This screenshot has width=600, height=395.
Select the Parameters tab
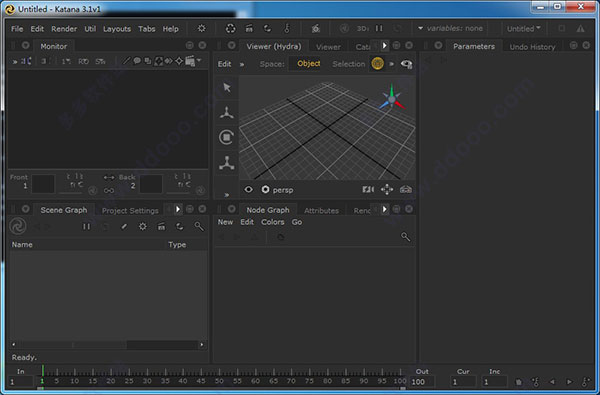pyautogui.click(x=474, y=46)
